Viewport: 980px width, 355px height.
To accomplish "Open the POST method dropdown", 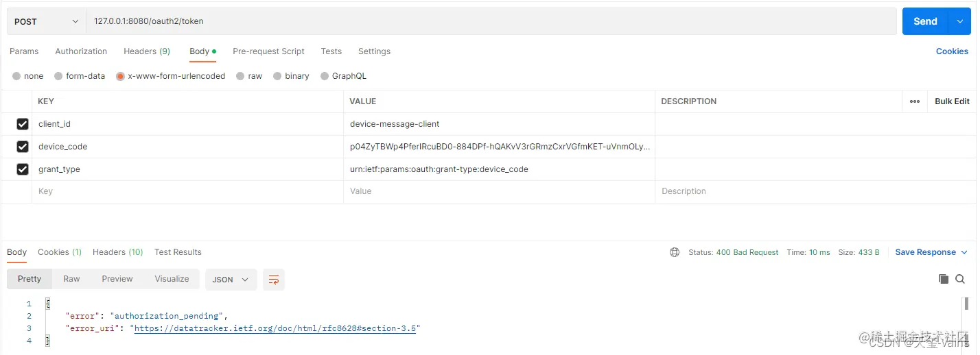I will [47, 21].
